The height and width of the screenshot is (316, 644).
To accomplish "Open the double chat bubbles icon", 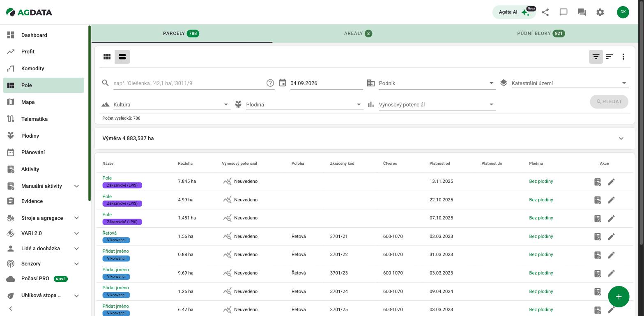I will tap(582, 12).
